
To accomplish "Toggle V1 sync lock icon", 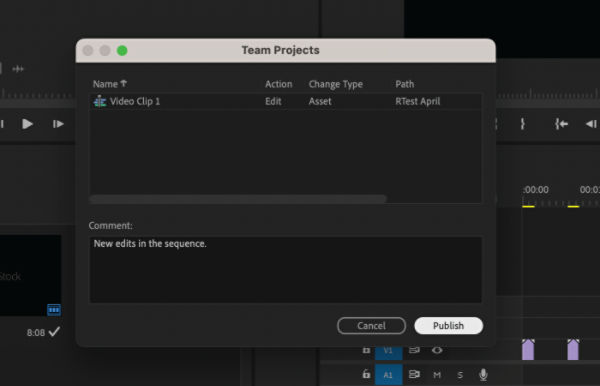I will (414, 350).
